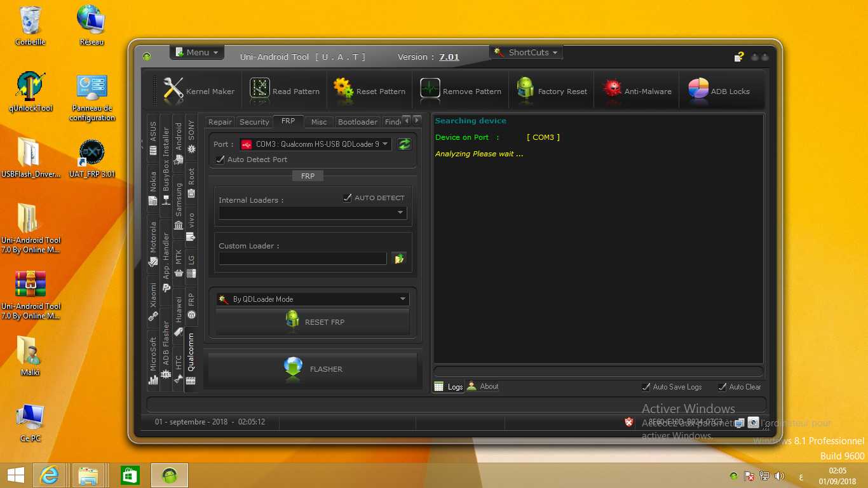Select the Xiaomi vertical tab
The height and width of the screenshot is (488, 868).
click(153, 301)
